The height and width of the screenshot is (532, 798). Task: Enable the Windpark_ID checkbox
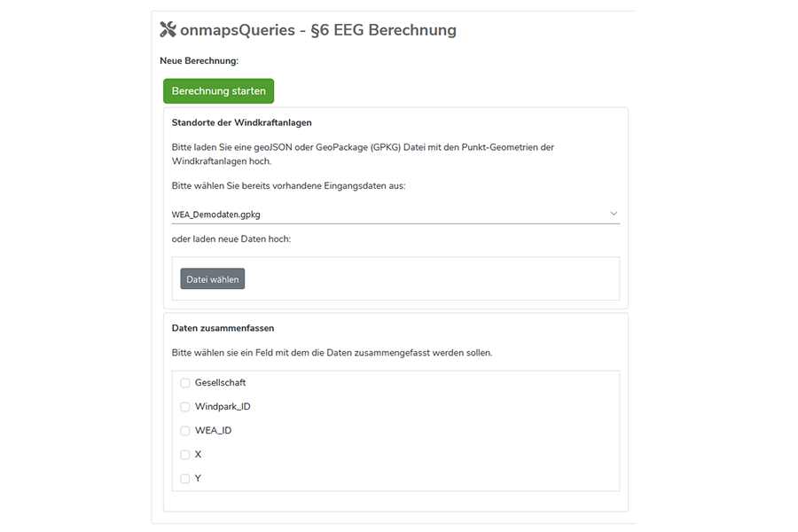(x=185, y=406)
